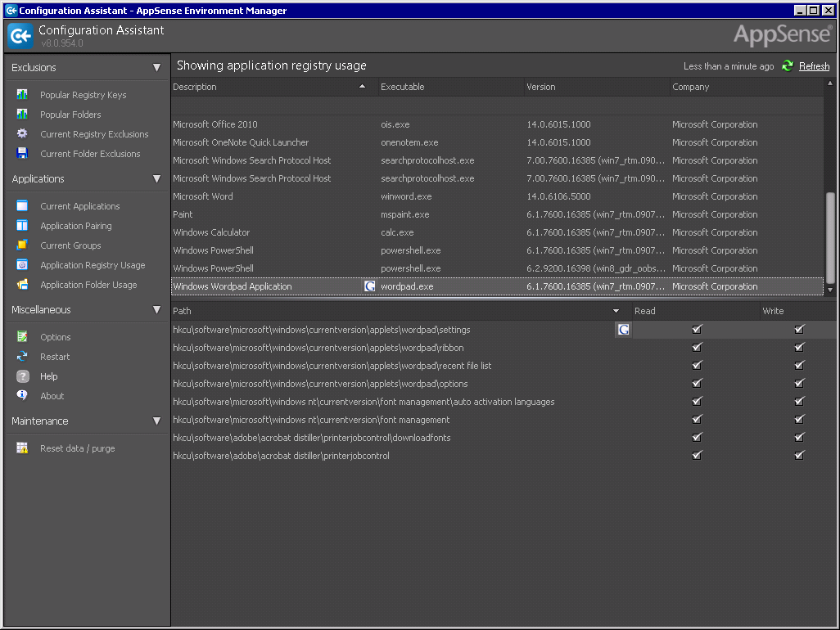This screenshot has height=630, width=840.
Task: Toggle Read checkbox for wordpad\settings path
Action: click(x=697, y=330)
